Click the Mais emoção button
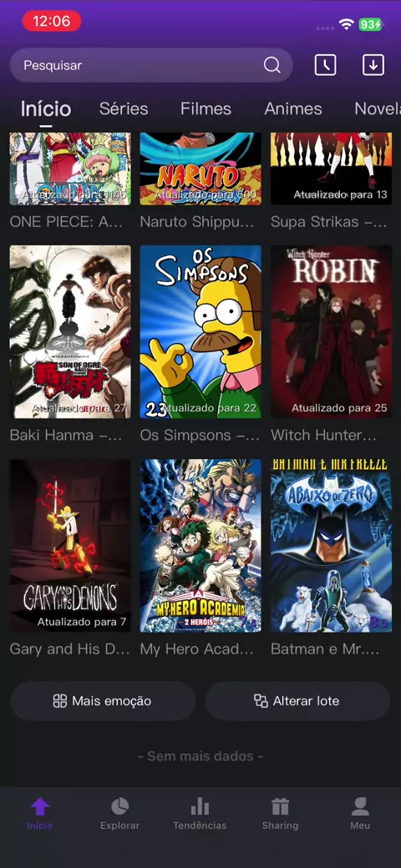 (x=103, y=701)
